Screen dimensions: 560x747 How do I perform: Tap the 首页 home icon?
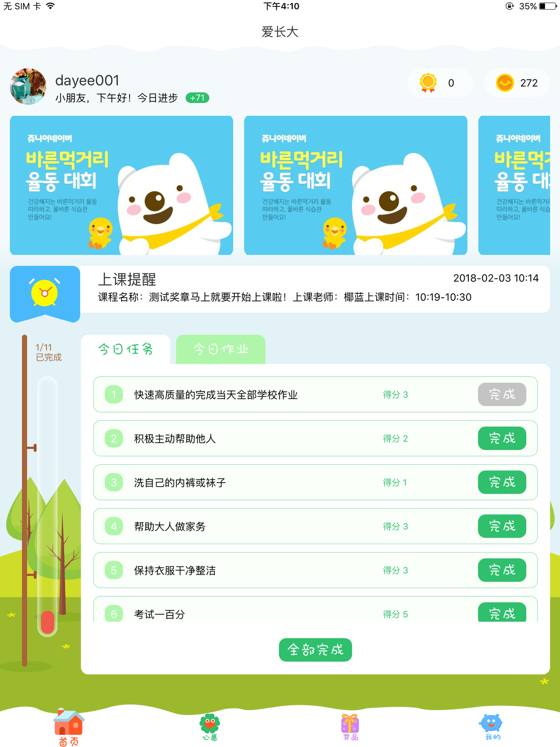(x=70, y=723)
